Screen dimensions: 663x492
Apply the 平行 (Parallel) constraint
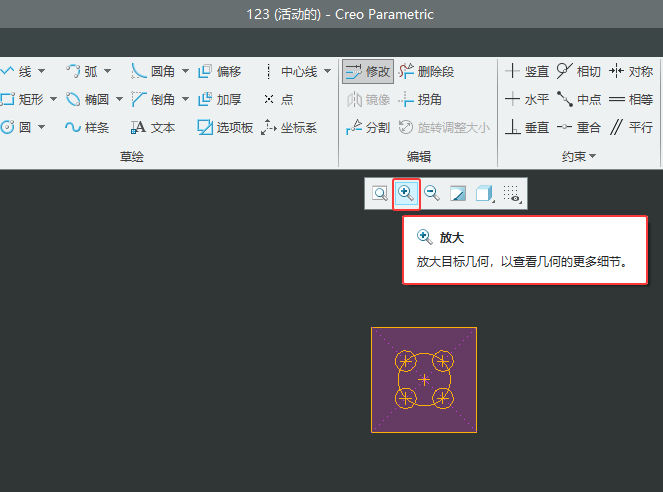pyautogui.click(x=631, y=127)
